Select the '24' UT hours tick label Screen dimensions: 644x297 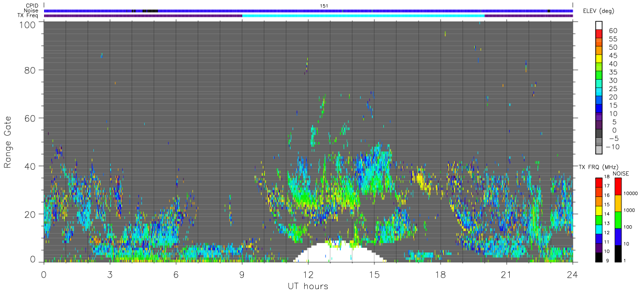(572, 274)
